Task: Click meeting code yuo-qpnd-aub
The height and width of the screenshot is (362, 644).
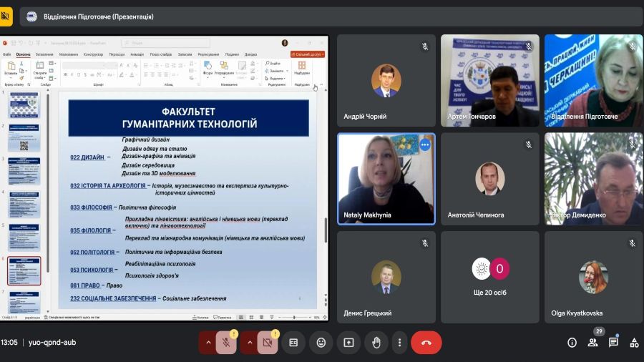Action: tap(52, 342)
